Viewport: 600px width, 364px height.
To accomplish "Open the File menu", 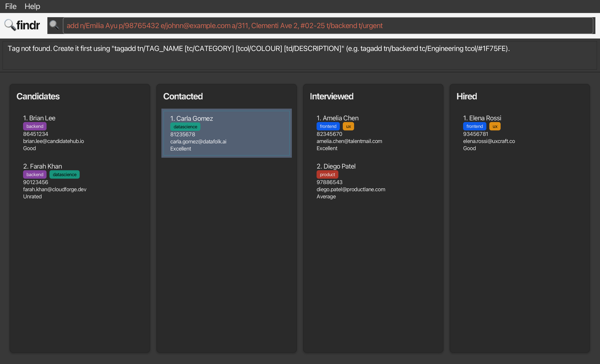I will [11, 6].
